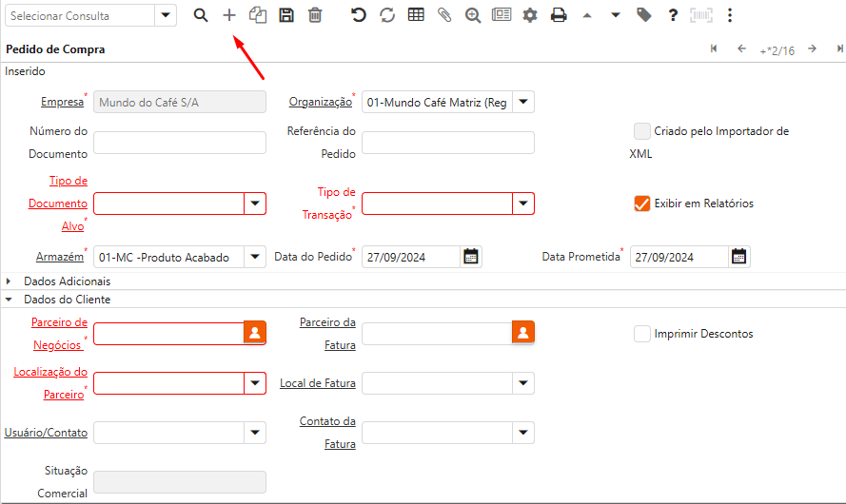Screen dimensions: 846x504
Task: Toggle grid view with table icon
Action: [x=416, y=15]
